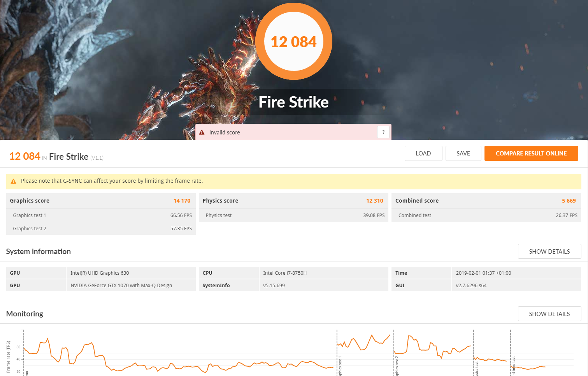Show details for System information
The height and width of the screenshot is (376, 588).
tap(549, 252)
